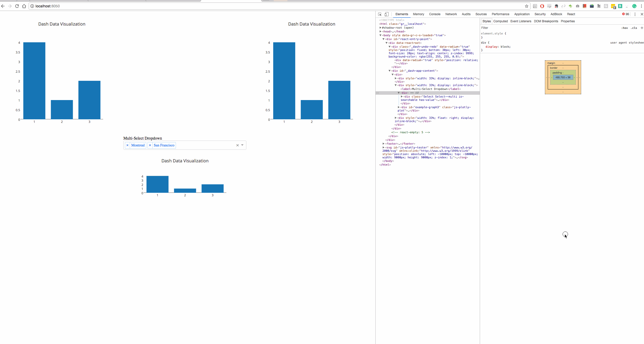The width and height of the screenshot is (644, 344).
Task: Click inside the Multi-Select Dropdown search field
Action: (205, 145)
